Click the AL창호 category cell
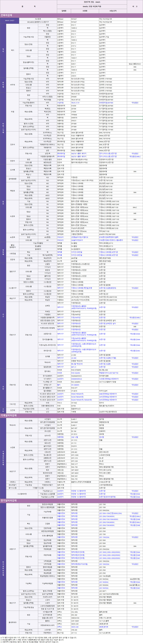 (13, 237)
